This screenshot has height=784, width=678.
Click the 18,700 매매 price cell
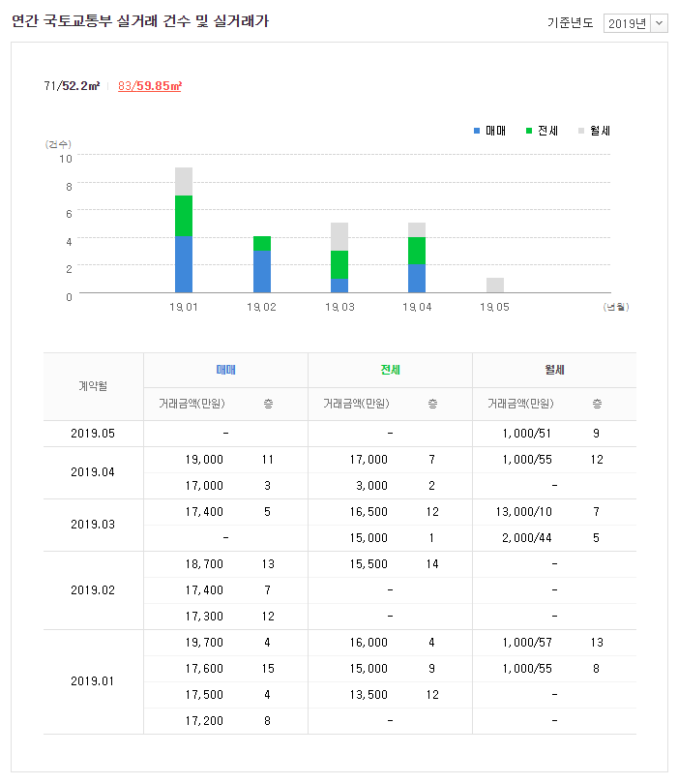[x=204, y=564]
